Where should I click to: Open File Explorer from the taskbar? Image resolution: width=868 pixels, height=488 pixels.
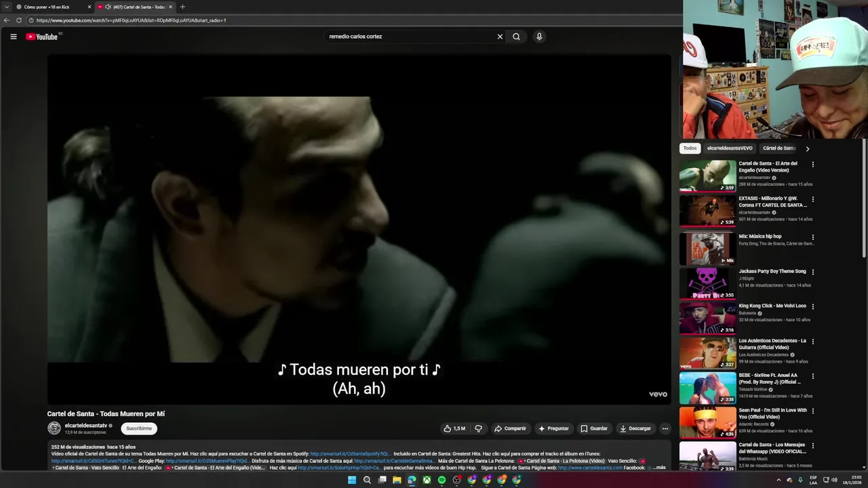click(x=397, y=480)
